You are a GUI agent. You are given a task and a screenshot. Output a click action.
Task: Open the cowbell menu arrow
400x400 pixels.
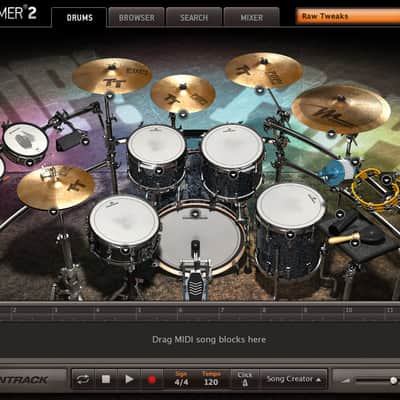(x=85, y=141)
